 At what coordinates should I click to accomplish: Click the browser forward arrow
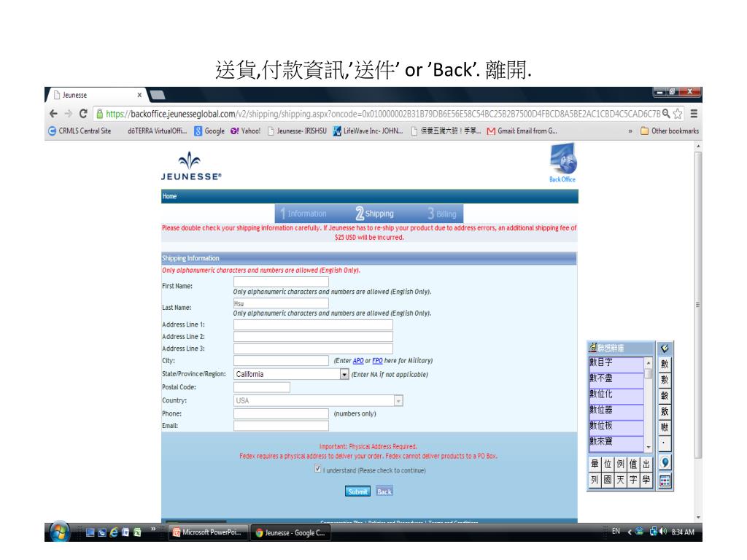coord(68,114)
